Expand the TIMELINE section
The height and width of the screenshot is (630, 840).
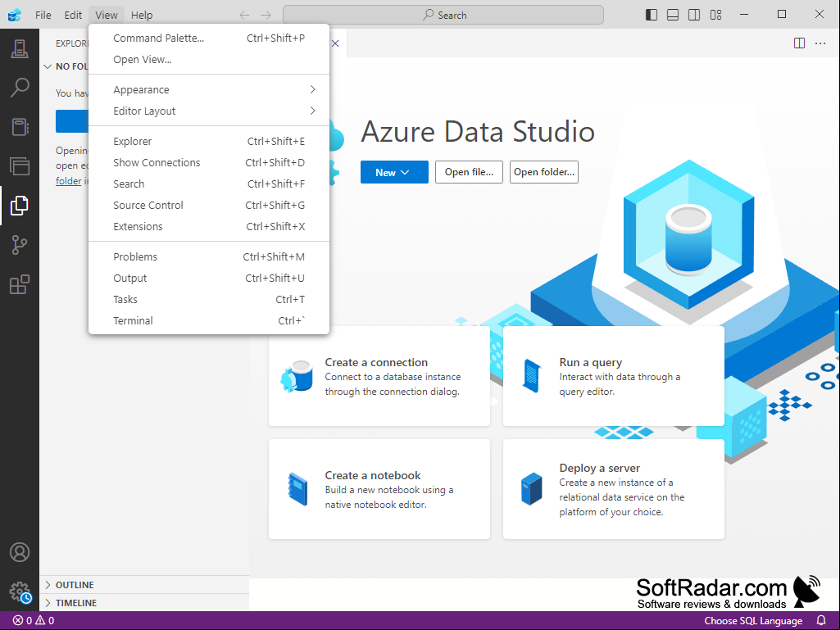pos(144,603)
